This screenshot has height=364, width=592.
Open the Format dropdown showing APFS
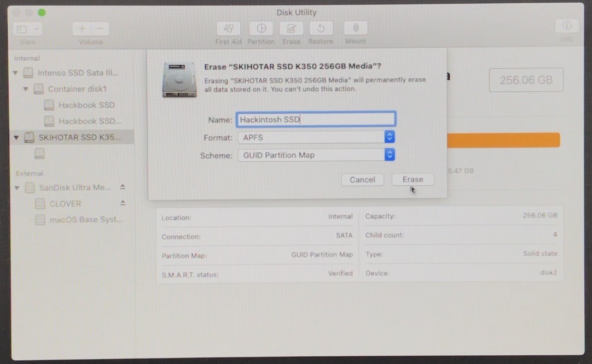(316, 137)
